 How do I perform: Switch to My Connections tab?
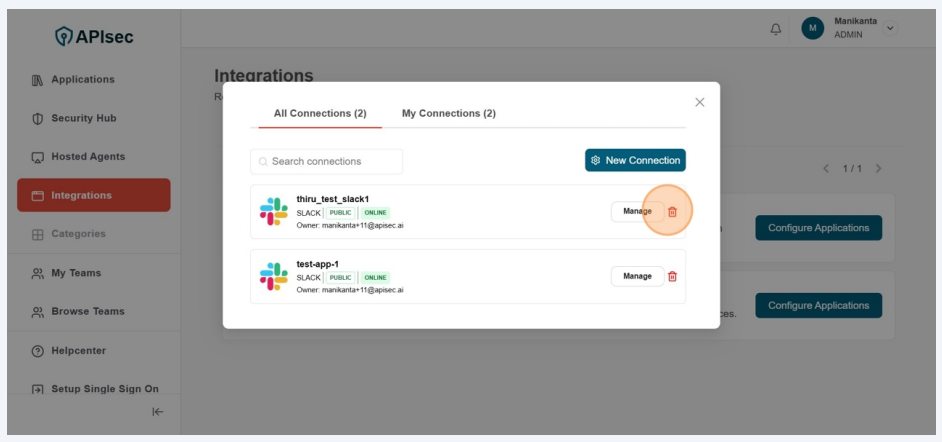pos(448,114)
